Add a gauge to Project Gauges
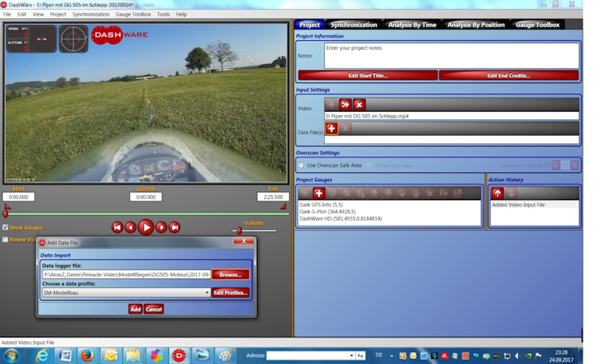600x364 pixels. [318, 193]
